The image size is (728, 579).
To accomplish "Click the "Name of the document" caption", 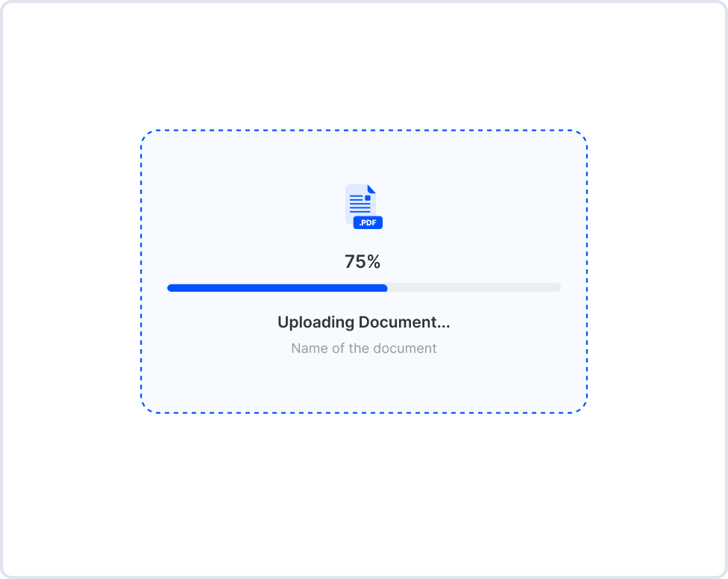I will tap(364, 348).
